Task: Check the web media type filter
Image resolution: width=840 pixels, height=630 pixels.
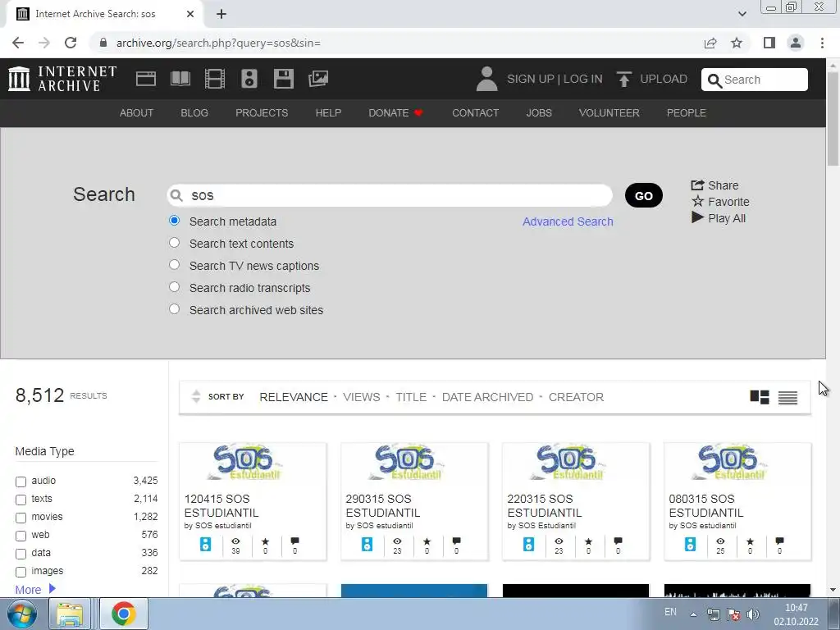Action: pos(21,536)
